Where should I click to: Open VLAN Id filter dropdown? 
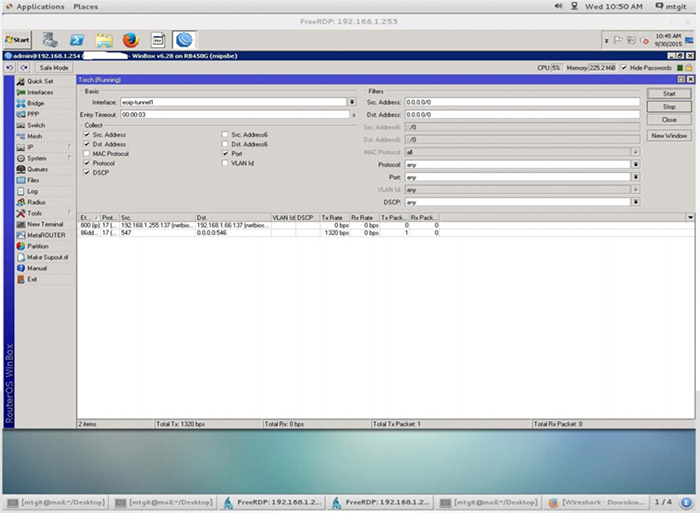[x=636, y=190]
